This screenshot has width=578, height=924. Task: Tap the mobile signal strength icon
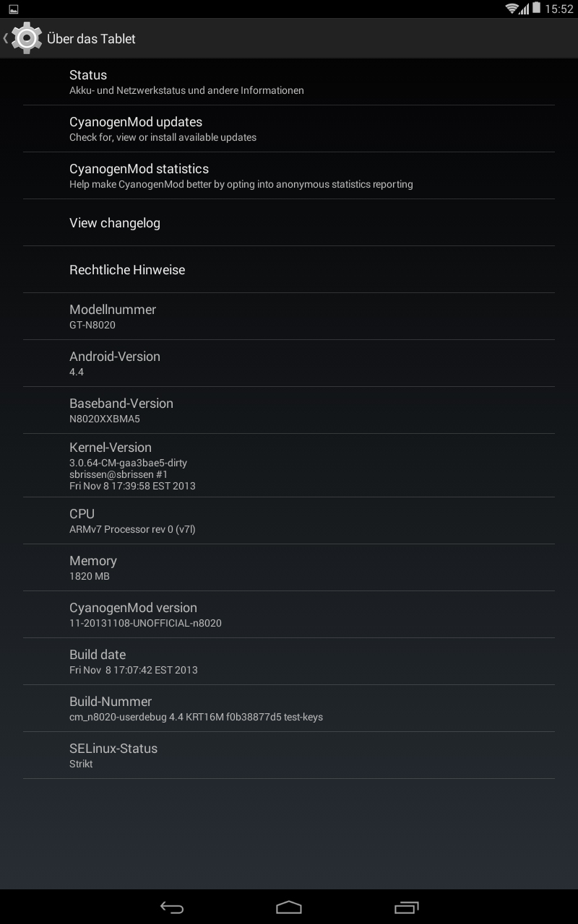pos(524,9)
